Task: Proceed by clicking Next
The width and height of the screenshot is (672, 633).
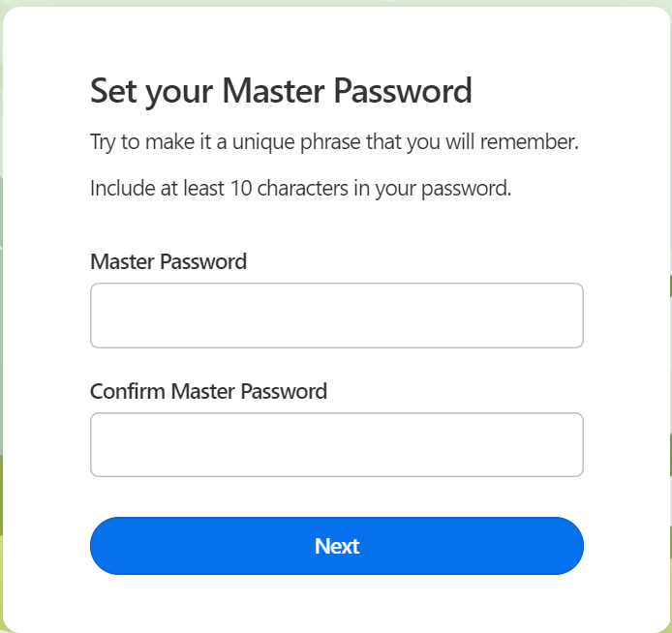Action: [336, 546]
